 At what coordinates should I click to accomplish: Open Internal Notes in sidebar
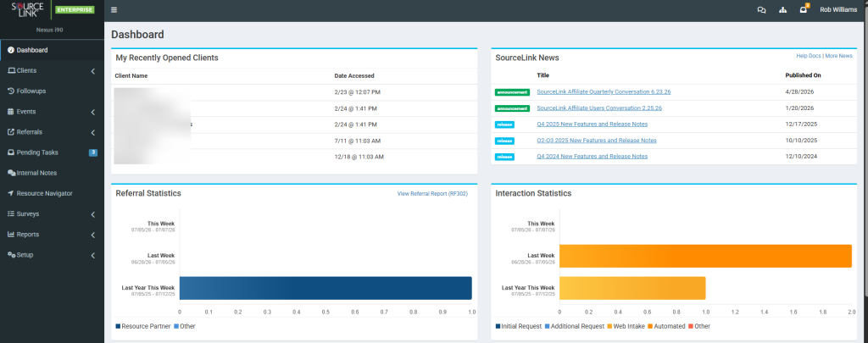coord(52,173)
